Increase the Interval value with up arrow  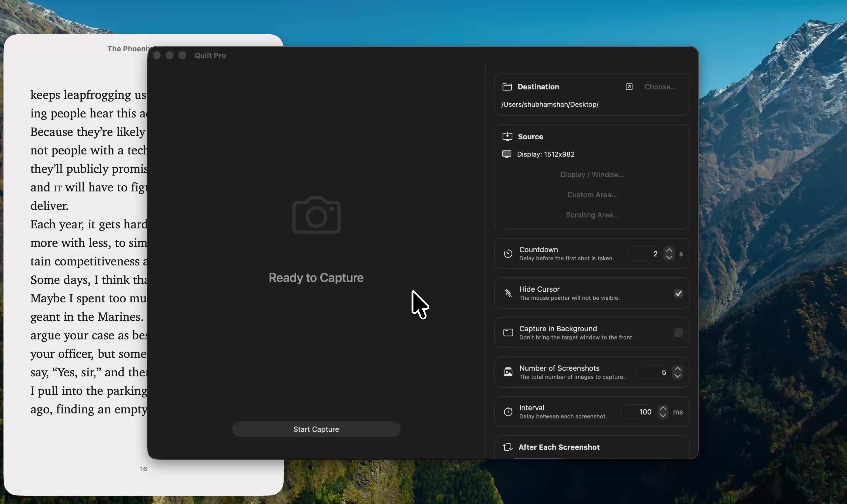(x=663, y=408)
